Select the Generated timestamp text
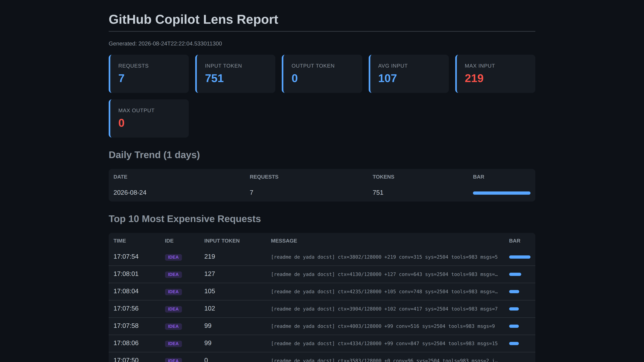The image size is (644, 362). point(165,43)
